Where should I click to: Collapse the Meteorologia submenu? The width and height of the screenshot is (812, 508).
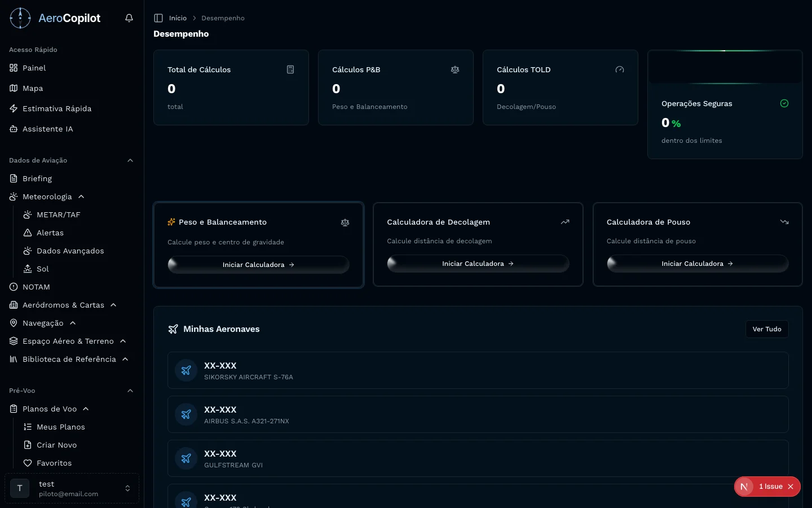coord(81,196)
